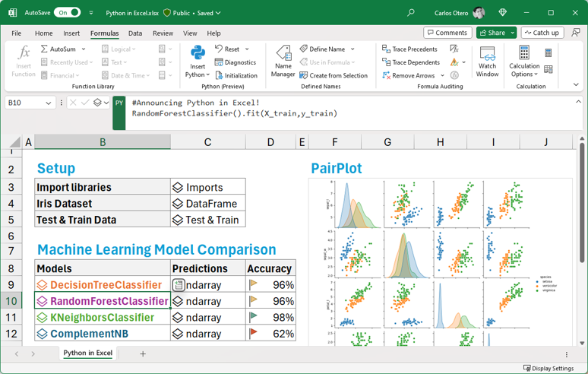The image size is (588, 374).
Task: Open Python Diagnostics
Action: 236,62
